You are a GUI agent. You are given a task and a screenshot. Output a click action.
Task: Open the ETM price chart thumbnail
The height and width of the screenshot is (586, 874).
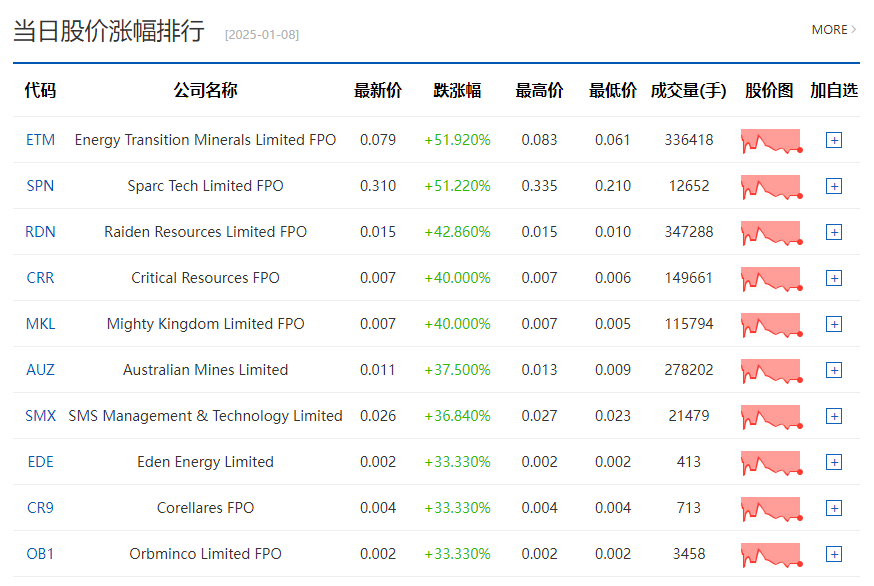click(771, 141)
